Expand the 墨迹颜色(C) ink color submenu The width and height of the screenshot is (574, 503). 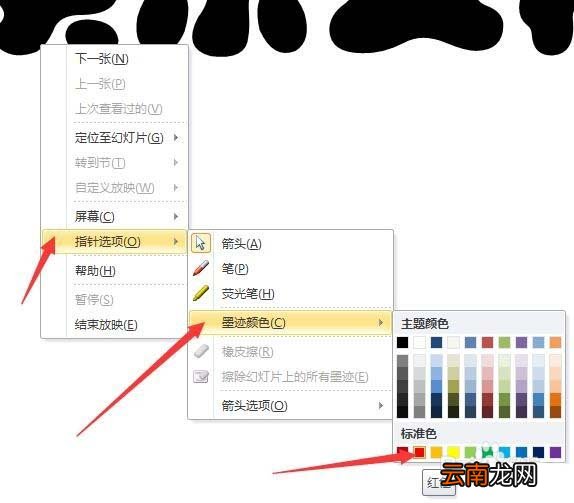(291, 323)
